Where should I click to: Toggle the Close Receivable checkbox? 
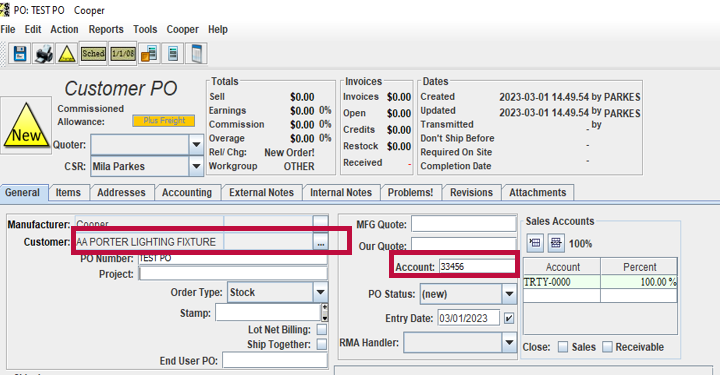click(x=607, y=347)
